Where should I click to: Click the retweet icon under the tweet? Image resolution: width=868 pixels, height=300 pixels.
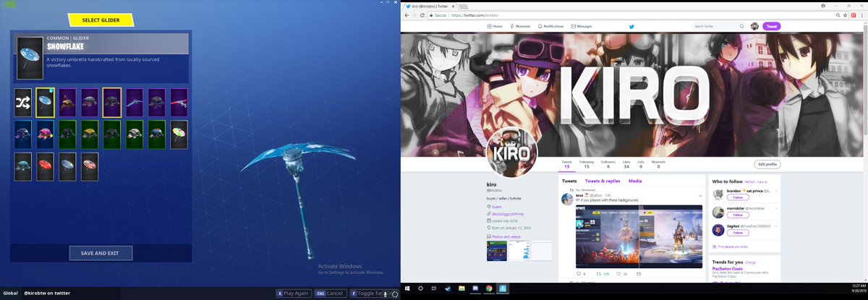coord(599,274)
